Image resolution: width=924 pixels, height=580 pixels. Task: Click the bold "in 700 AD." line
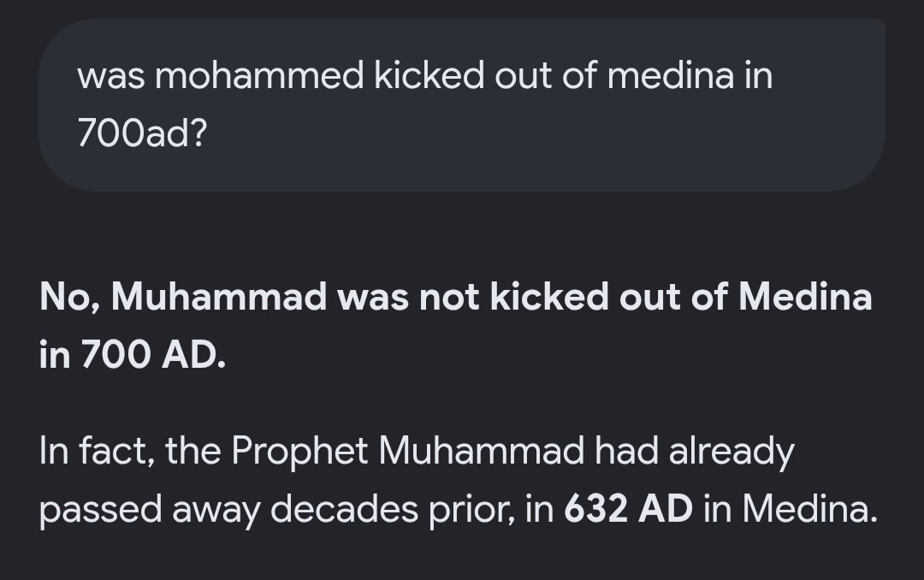[133, 355]
